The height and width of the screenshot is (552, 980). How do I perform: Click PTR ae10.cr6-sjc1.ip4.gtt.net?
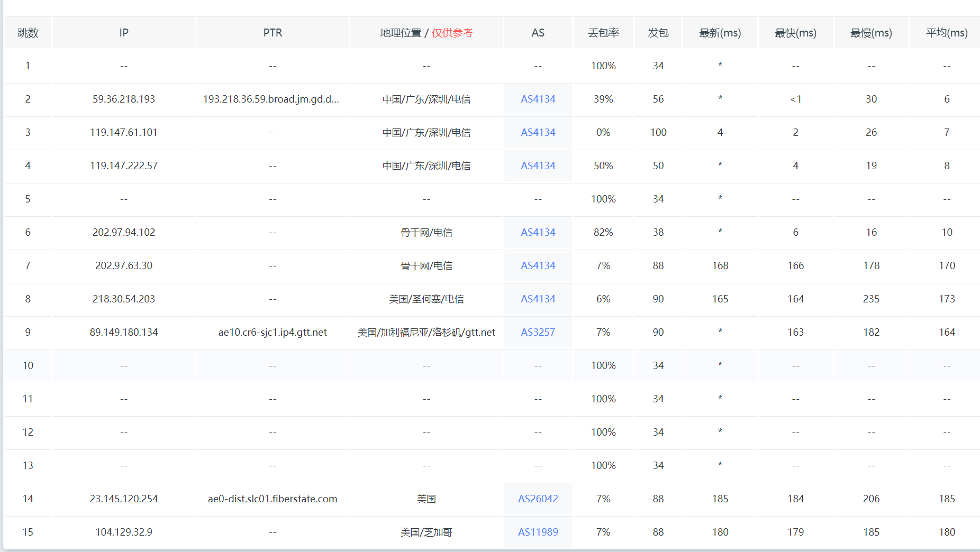pos(273,332)
